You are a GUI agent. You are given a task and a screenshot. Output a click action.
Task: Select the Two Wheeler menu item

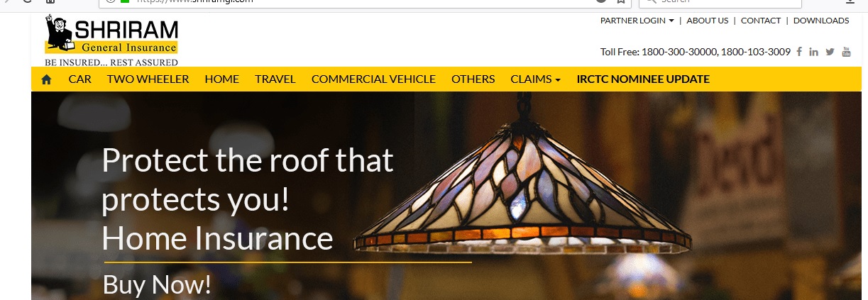[148, 79]
